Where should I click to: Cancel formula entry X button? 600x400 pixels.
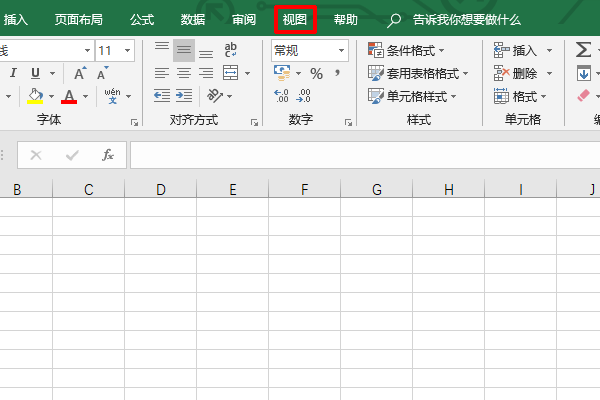[x=36, y=155]
